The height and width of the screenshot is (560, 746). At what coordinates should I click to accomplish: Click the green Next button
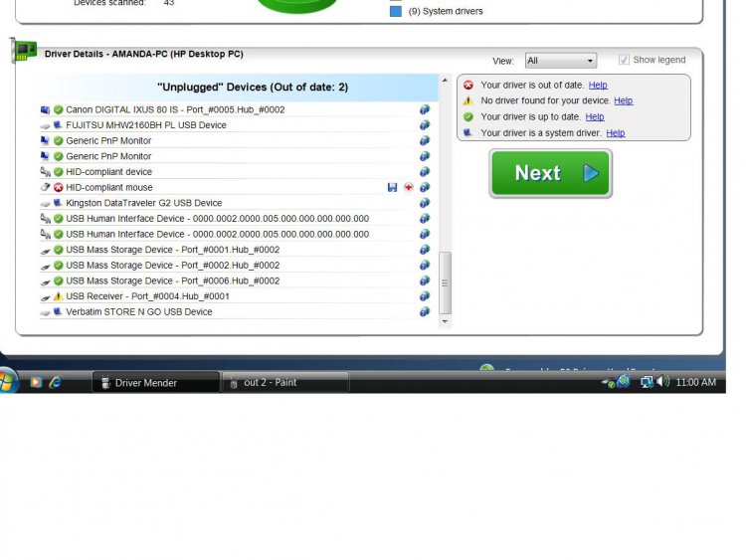pyautogui.click(x=550, y=173)
